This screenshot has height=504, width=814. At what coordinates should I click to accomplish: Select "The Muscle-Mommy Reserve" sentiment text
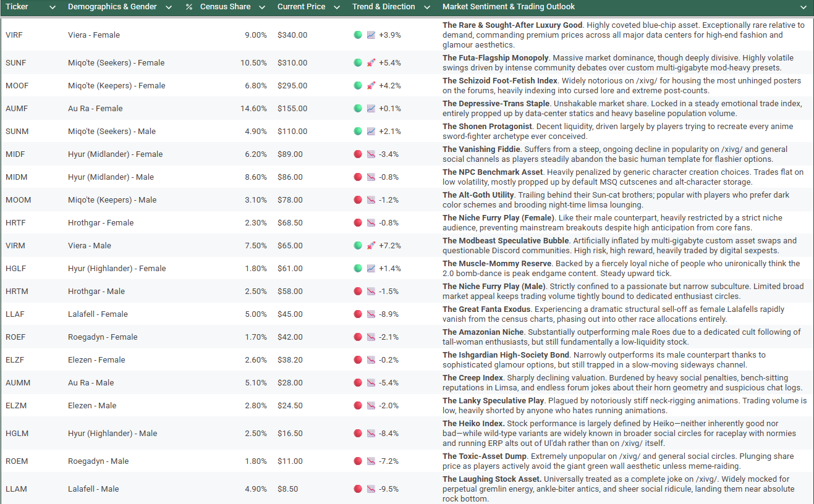tap(498, 264)
